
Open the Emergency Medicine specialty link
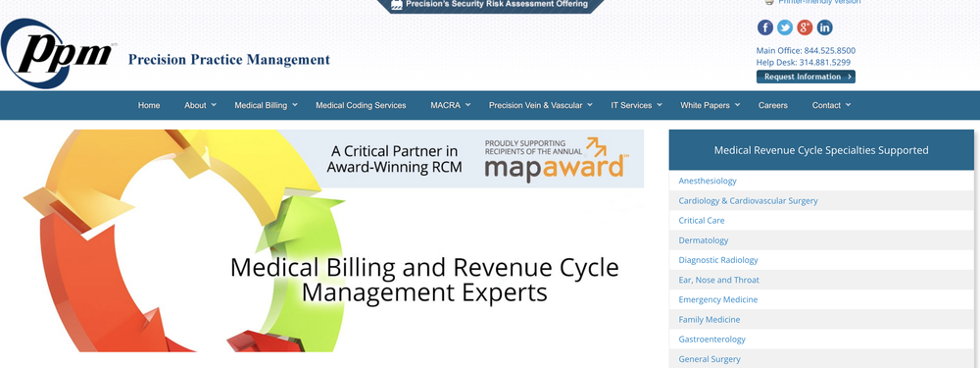[717, 299]
